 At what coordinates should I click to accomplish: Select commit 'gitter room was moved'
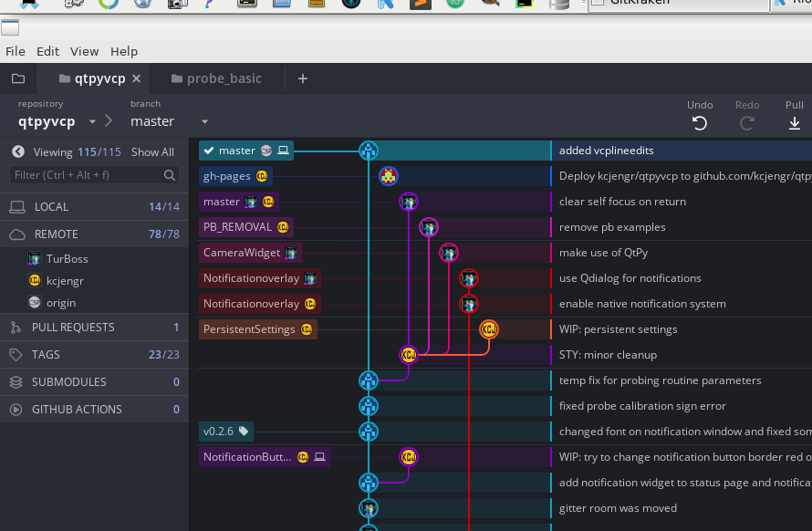coord(618,508)
